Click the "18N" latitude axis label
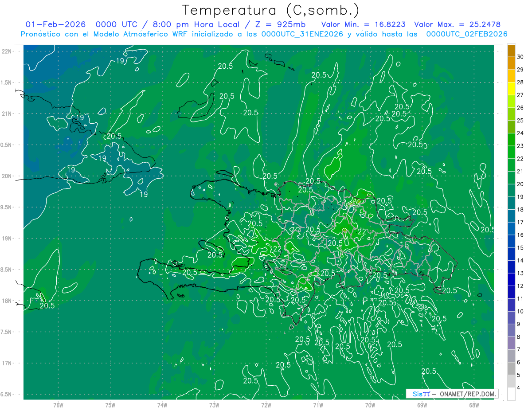 pyautogui.click(x=8, y=301)
